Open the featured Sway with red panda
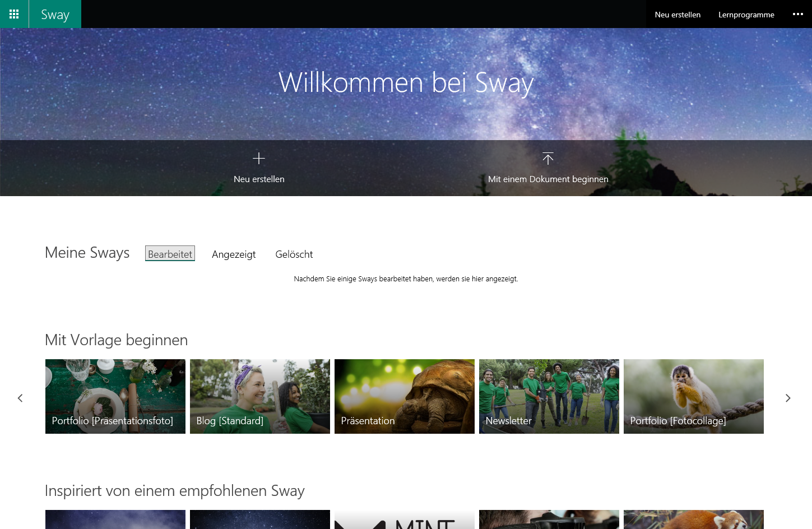 pyautogui.click(x=694, y=519)
